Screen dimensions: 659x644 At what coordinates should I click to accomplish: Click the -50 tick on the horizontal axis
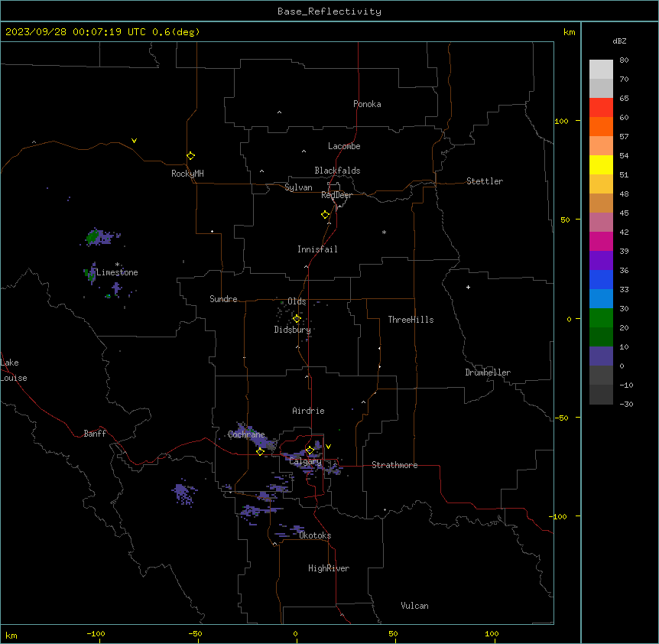195,633
